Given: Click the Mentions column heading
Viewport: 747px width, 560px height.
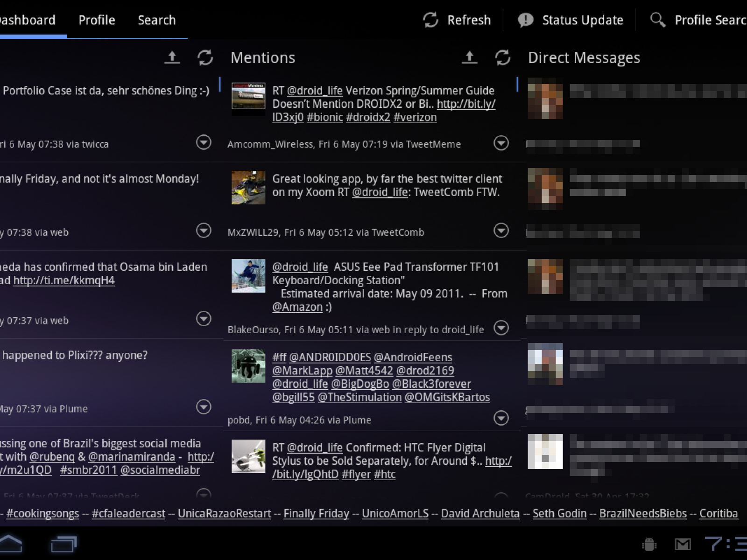Looking at the screenshot, I should 263,57.
